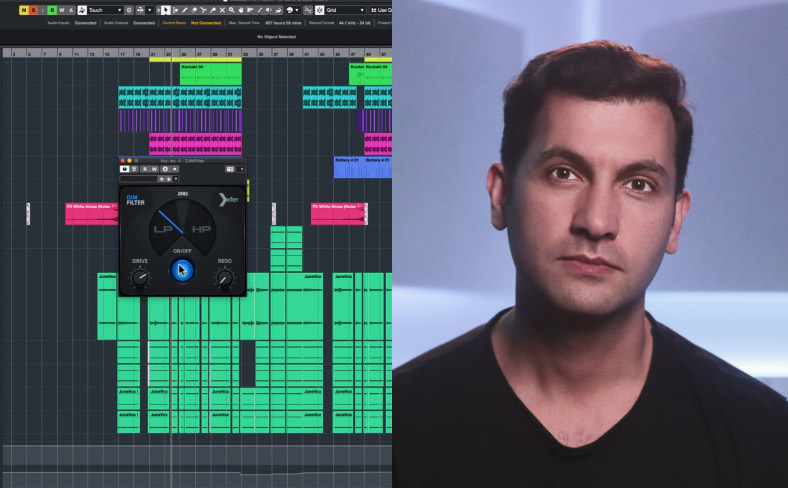
Task: Select the Range Selection tool
Action: (175, 10)
